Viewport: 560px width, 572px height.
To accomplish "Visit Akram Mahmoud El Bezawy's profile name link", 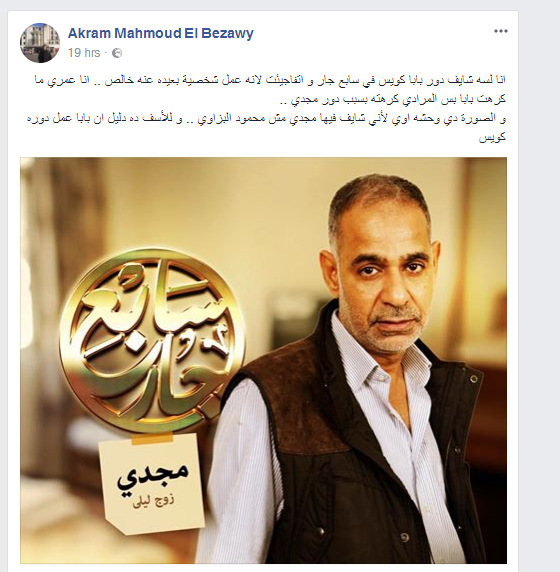I will 161,33.
